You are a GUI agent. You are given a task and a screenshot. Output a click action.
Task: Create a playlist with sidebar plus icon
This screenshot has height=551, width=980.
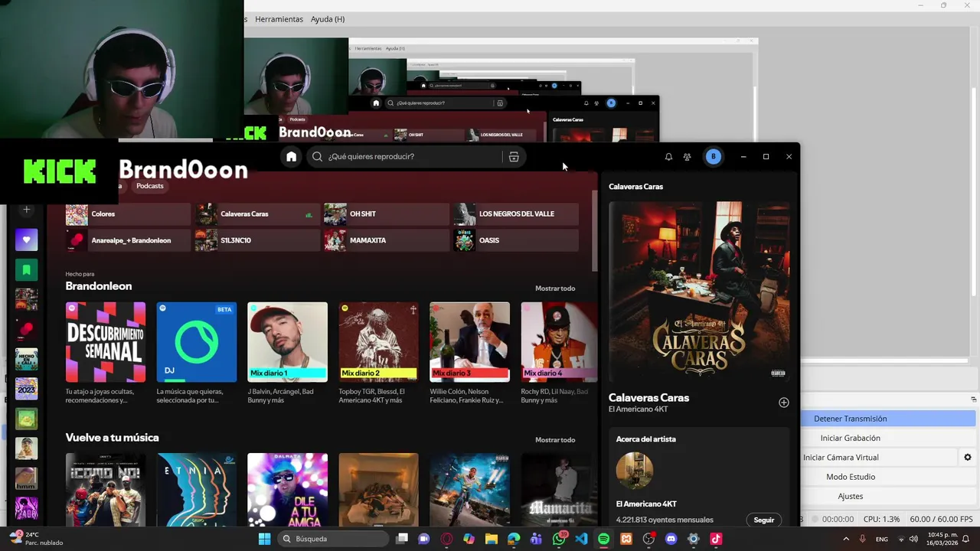click(27, 210)
